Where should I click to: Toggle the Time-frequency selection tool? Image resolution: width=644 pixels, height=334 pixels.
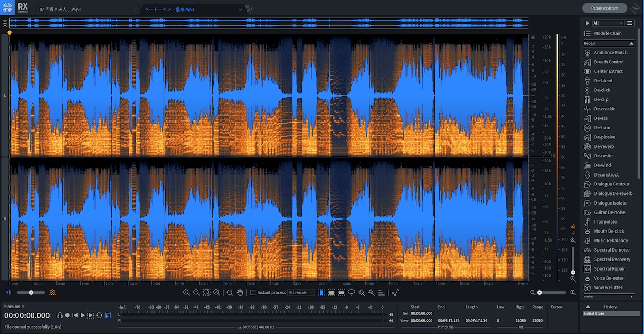click(332, 293)
